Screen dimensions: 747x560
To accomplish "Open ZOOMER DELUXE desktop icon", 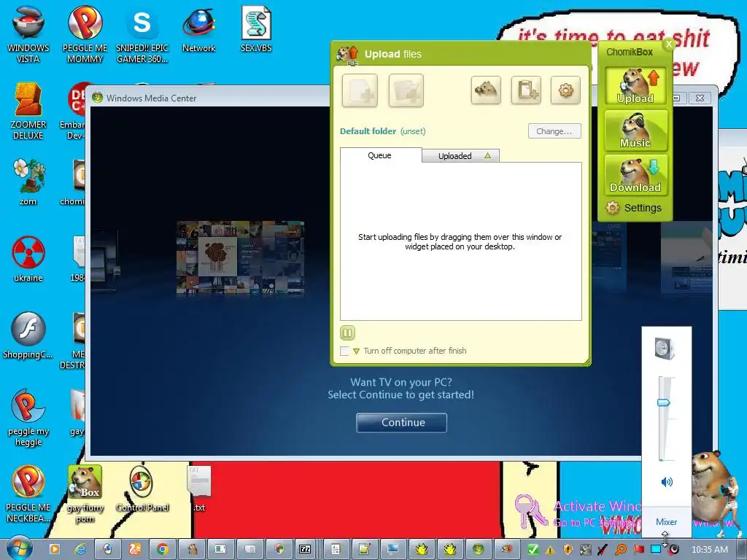I will click(28, 111).
